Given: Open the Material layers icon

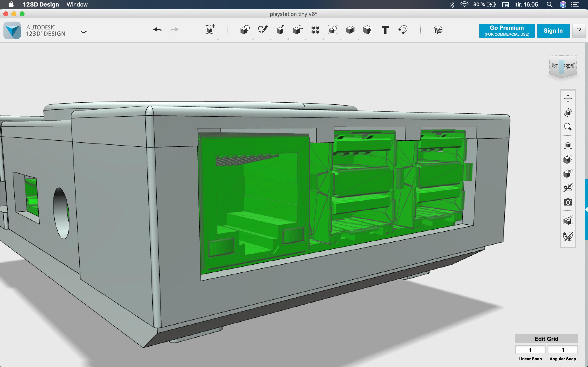Looking at the screenshot, I should [x=438, y=30].
